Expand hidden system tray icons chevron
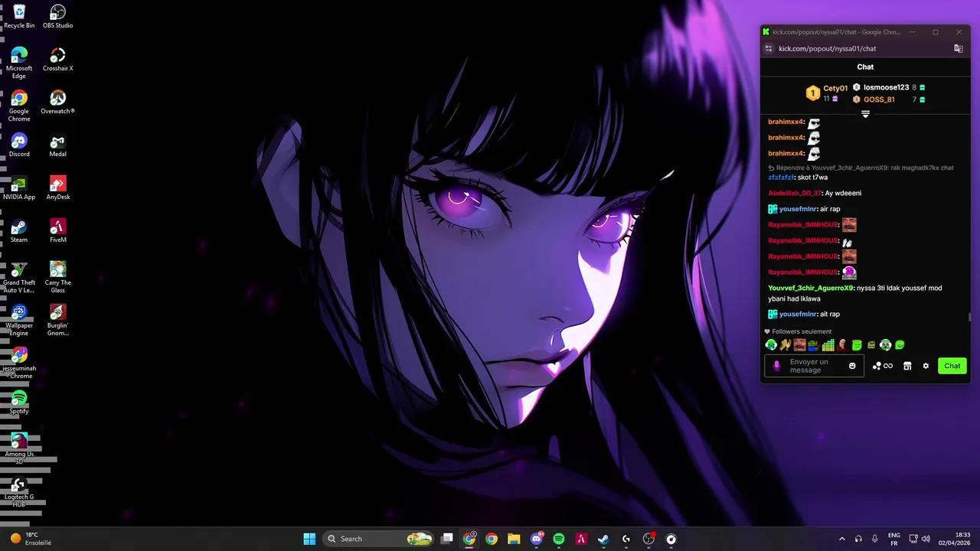Viewport: 980px width, 551px height. click(842, 539)
